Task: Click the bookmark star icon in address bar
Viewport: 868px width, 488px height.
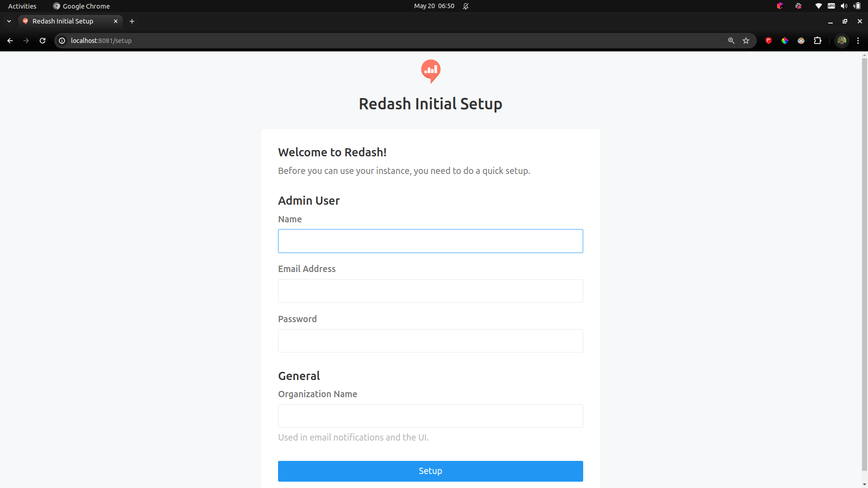Action: click(x=746, y=40)
